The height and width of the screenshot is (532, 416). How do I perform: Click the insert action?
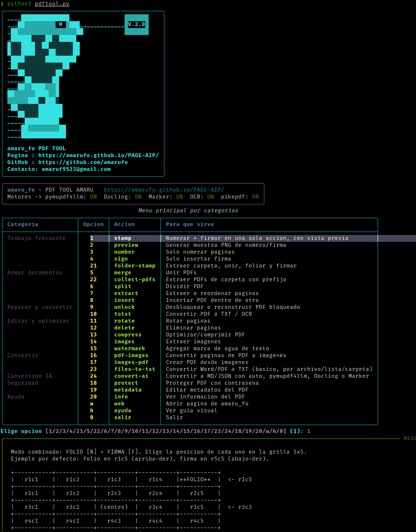point(125,300)
